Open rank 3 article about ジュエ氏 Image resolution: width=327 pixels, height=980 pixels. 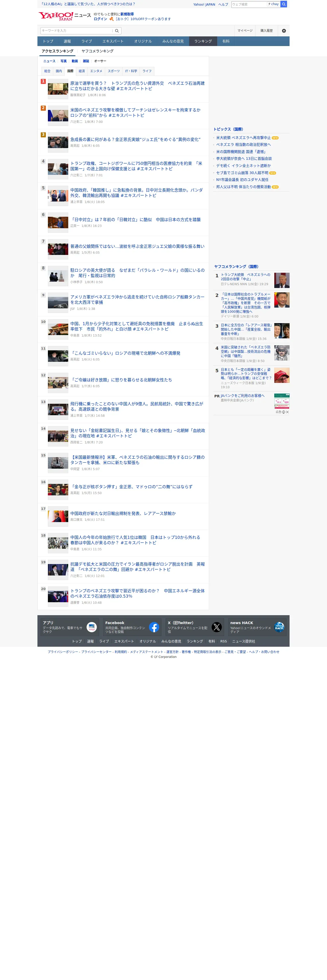coord(135,140)
